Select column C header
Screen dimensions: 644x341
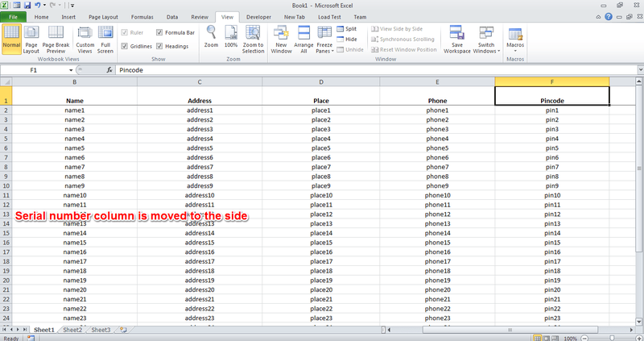[200, 82]
